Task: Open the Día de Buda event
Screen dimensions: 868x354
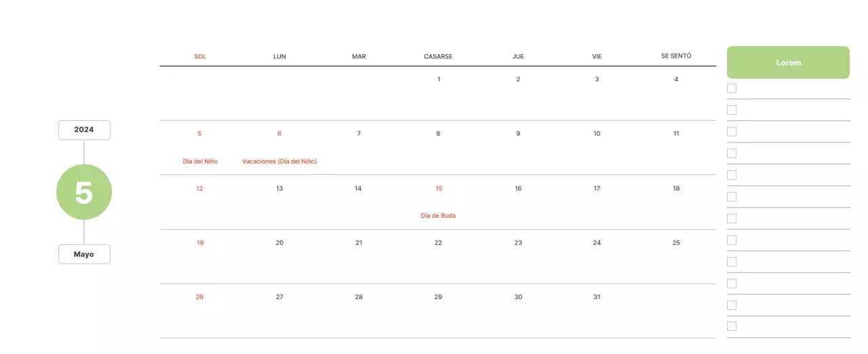Action: coord(438,216)
